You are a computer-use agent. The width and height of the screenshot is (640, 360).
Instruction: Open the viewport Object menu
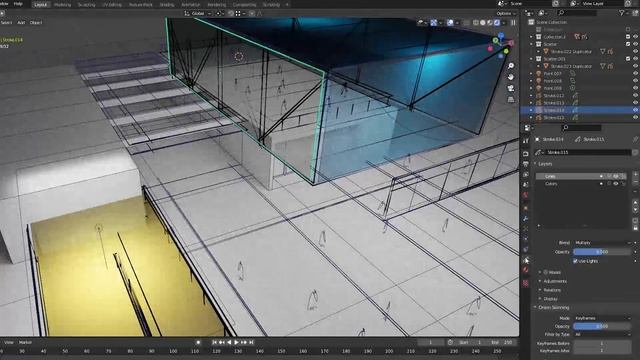coord(36,23)
